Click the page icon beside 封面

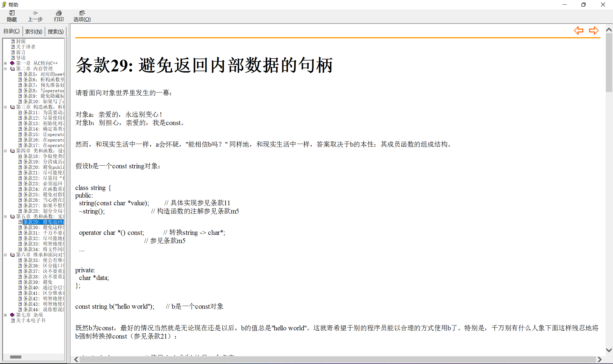tap(13, 41)
